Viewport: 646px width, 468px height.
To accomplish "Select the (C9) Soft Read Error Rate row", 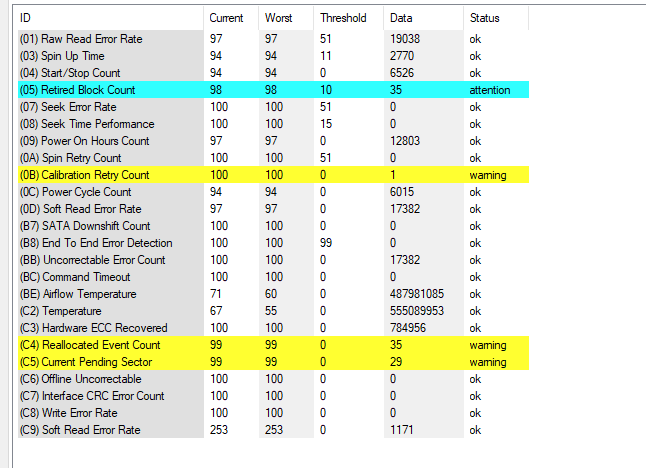I will tap(274, 430).
